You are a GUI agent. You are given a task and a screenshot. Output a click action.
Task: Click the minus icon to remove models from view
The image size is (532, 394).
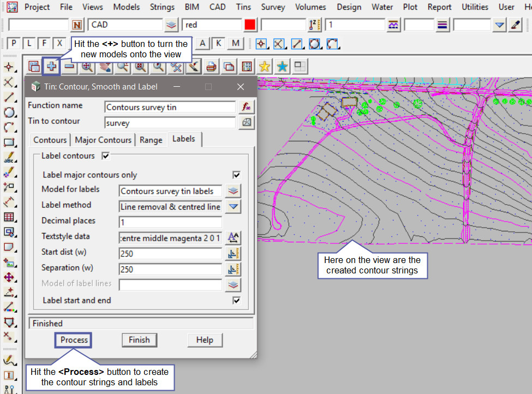(69, 67)
